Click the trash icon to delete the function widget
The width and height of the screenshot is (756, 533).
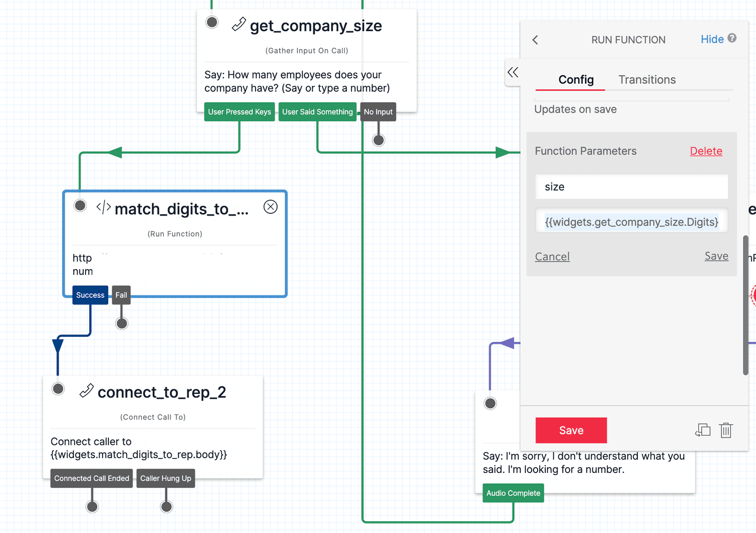click(726, 430)
